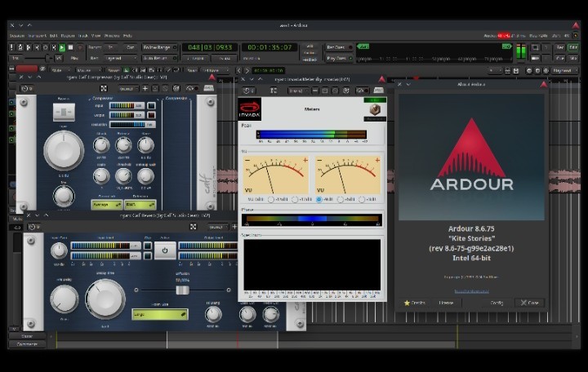This screenshot has width=588, height=372.
Task: Open the edit point dropdown next to Snap
Action: click(216, 70)
